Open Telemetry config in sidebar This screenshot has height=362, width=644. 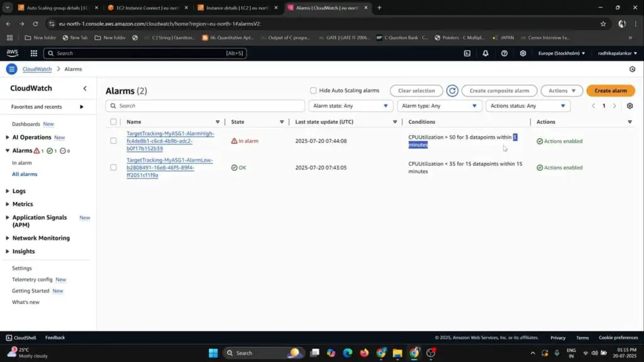32,280
